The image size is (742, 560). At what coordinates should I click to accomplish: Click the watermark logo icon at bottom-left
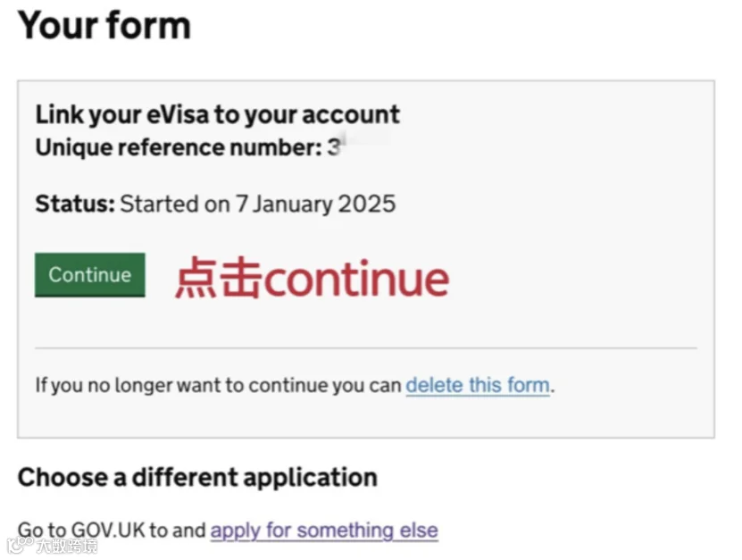coord(20,545)
